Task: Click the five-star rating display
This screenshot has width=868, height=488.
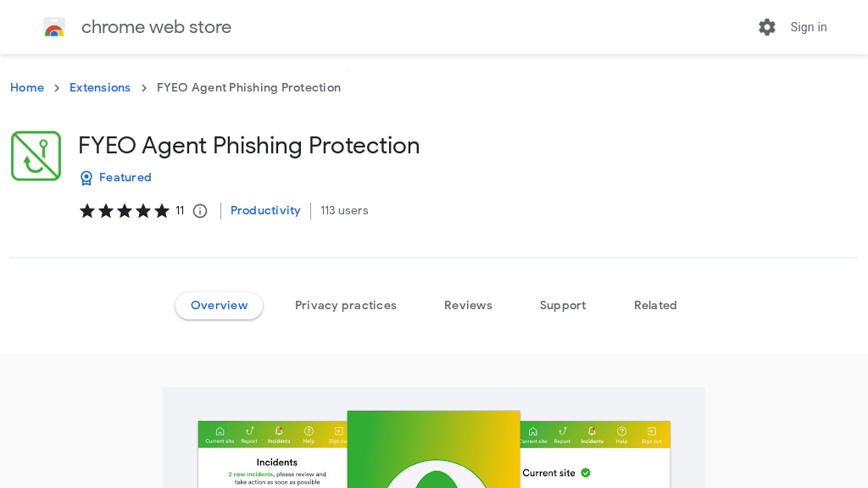Action: pyautogui.click(x=124, y=210)
